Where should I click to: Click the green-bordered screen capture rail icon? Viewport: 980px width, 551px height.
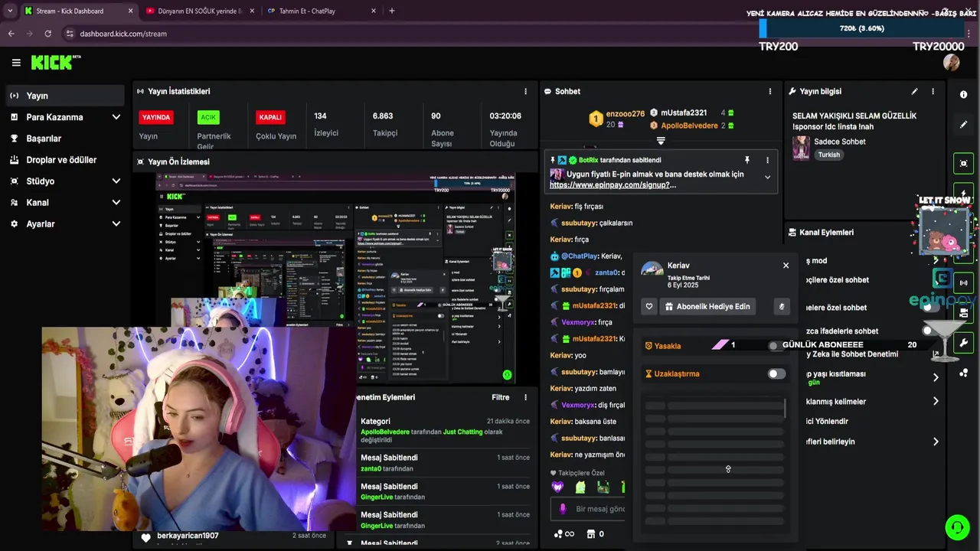tap(963, 163)
